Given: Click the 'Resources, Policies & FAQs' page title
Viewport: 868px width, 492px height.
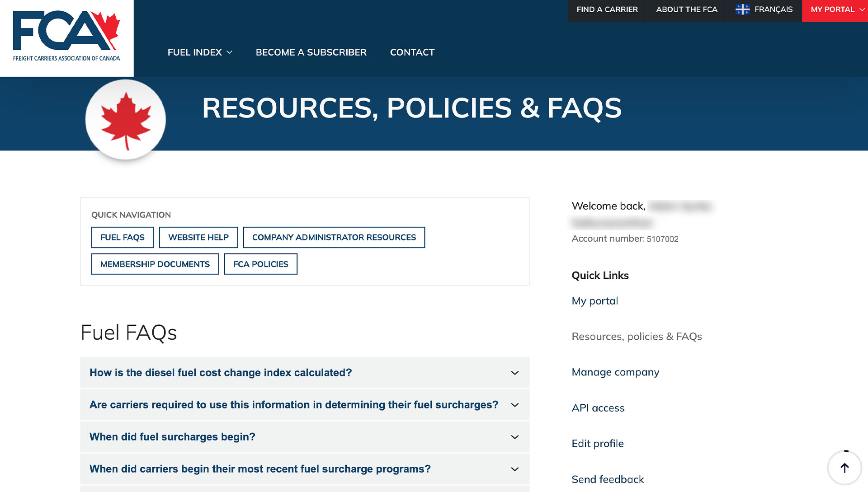Looking at the screenshot, I should (x=412, y=108).
